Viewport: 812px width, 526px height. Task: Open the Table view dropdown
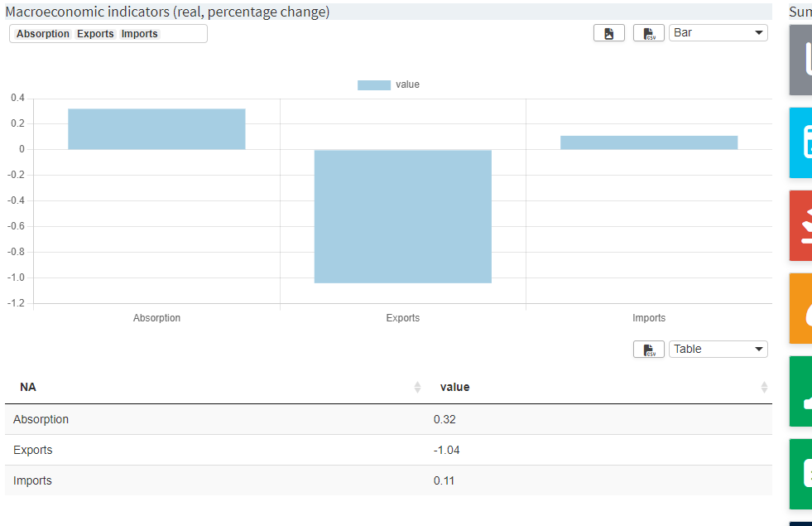(718, 349)
